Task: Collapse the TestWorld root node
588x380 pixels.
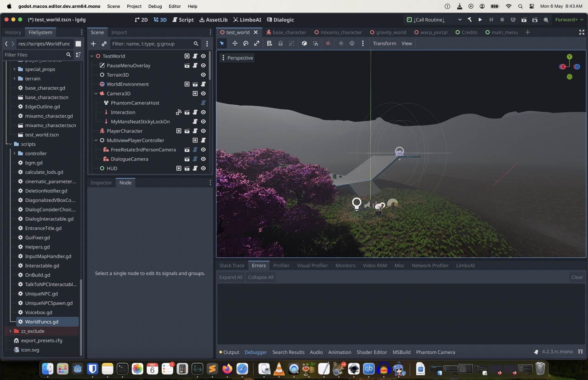Action: [92, 56]
